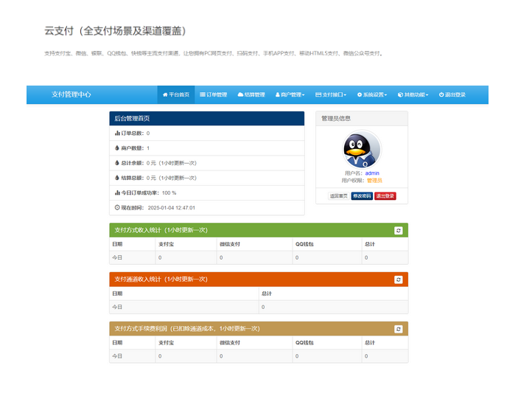Open 结算管理 from the navbar

pos(251,94)
